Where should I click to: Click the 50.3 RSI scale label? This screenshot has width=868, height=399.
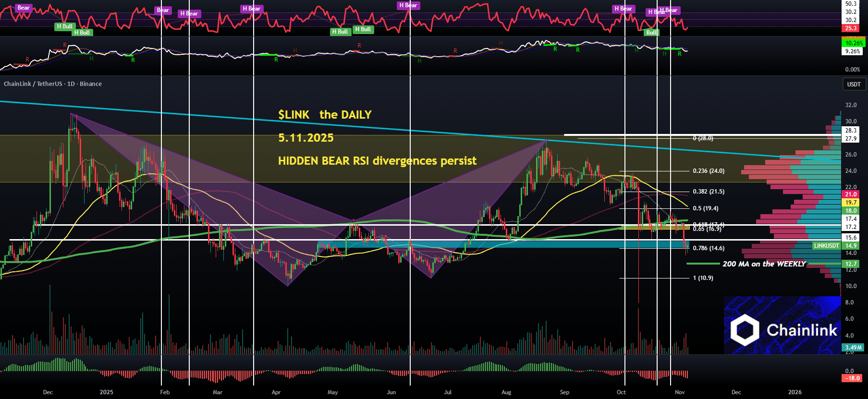point(851,4)
